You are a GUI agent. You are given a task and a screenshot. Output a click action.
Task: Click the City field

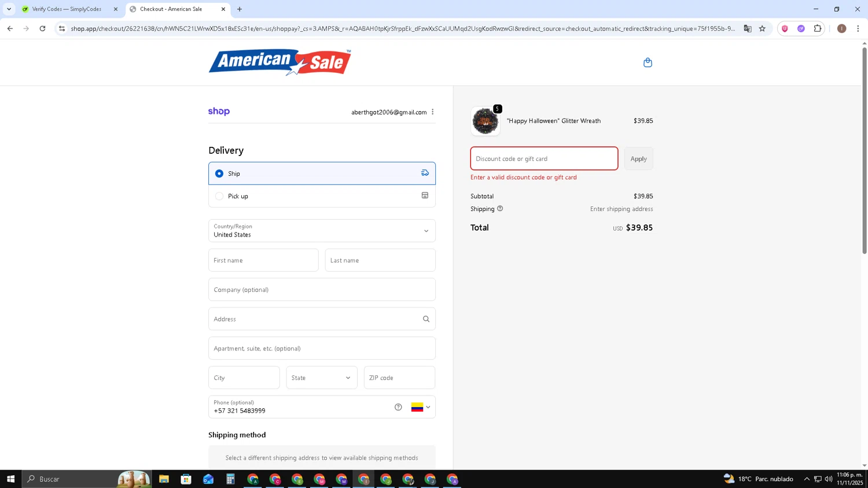(x=244, y=378)
